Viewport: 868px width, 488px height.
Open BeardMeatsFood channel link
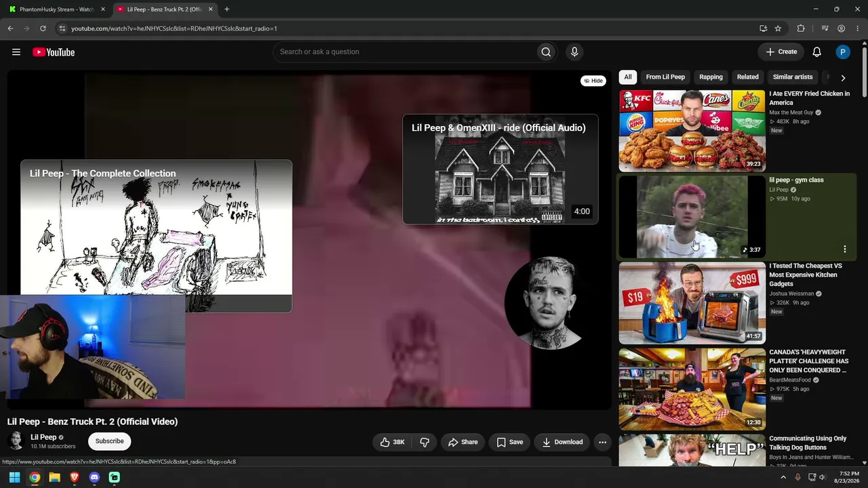point(790,380)
